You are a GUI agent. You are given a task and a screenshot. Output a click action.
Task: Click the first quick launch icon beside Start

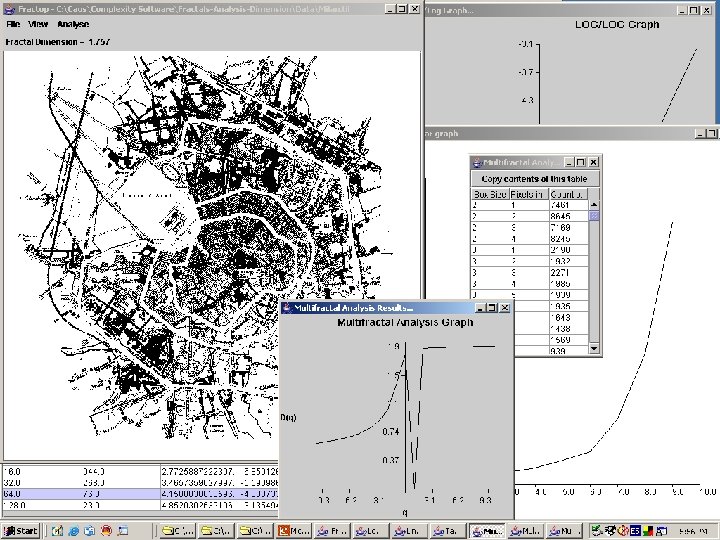(59, 529)
